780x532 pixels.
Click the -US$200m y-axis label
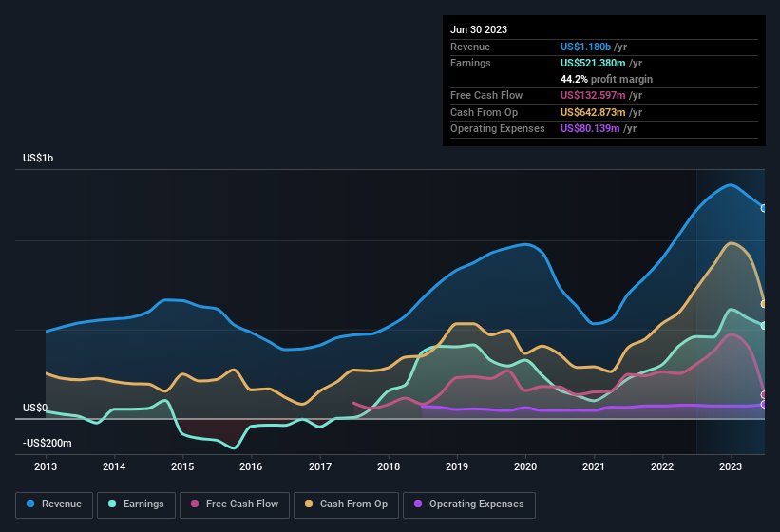tap(48, 443)
